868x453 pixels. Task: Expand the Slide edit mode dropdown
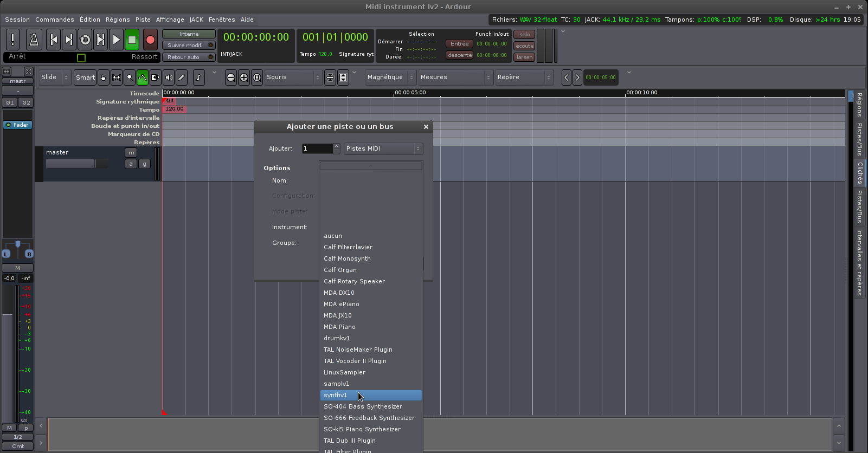[55, 77]
